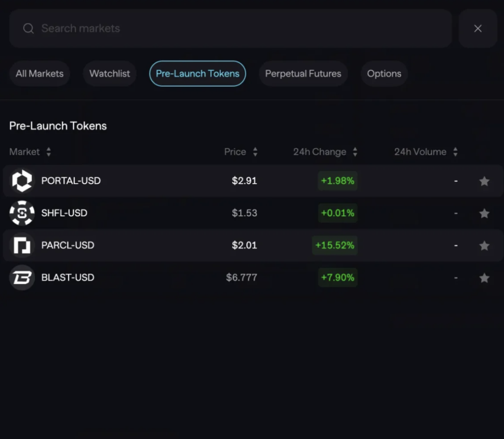Close the market search panel
Image resolution: width=504 pixels, height=439 pixels.
(477, 29)
